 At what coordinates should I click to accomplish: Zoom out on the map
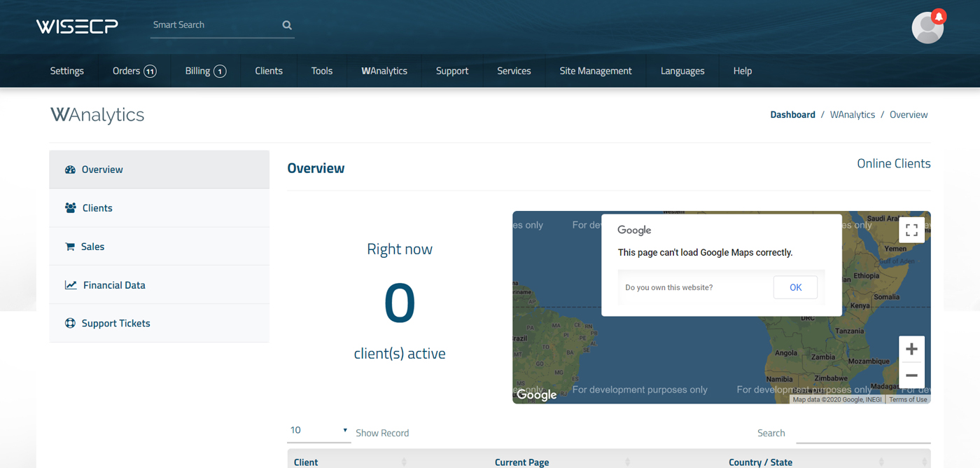(x=911, y=375)
